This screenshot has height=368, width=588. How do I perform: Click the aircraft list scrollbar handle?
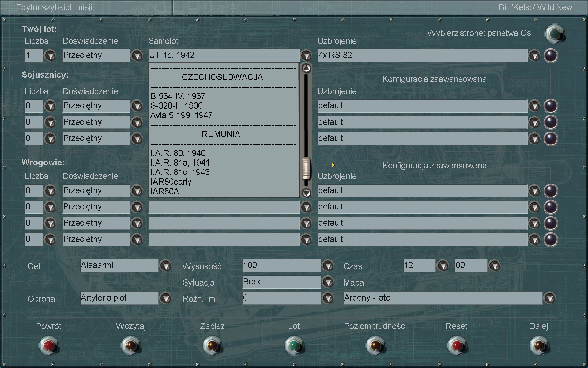(306, 168)
